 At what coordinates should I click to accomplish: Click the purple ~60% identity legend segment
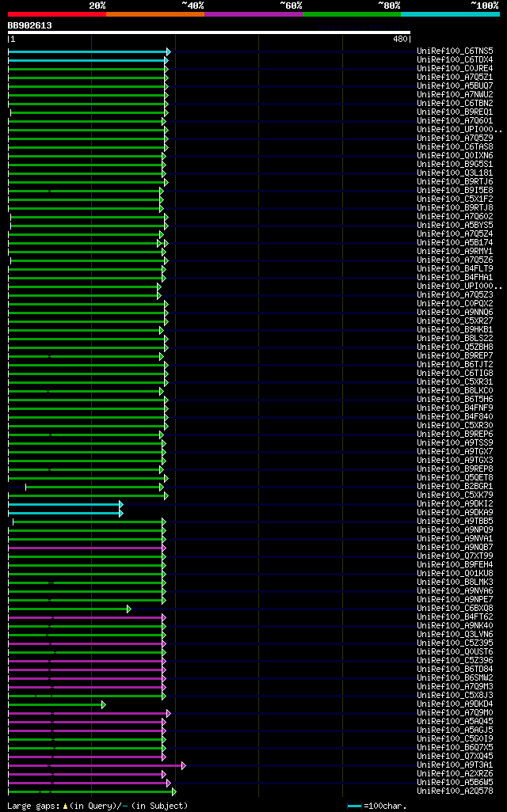(x=253, y=14)
